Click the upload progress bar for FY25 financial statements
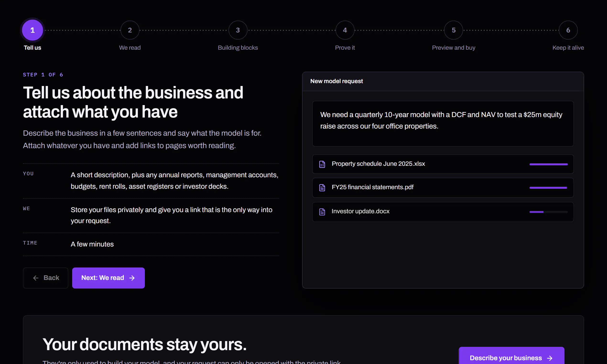The image size is (607, 364). [x=549, y=188]
